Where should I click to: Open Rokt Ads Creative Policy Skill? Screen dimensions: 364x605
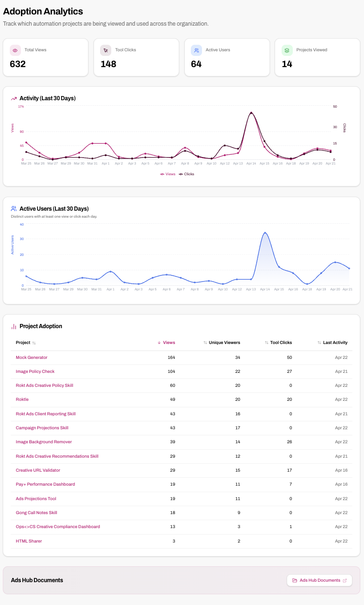point(44,385)
